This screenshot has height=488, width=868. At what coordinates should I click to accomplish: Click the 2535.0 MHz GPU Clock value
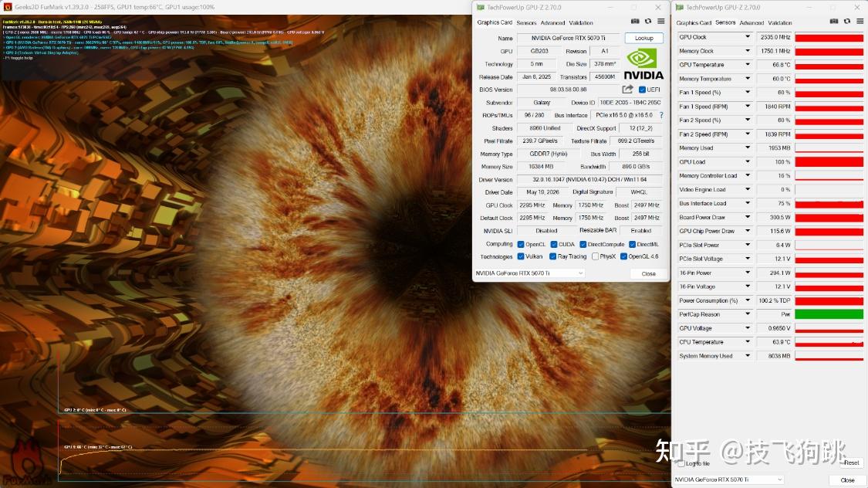click(775, 37)
